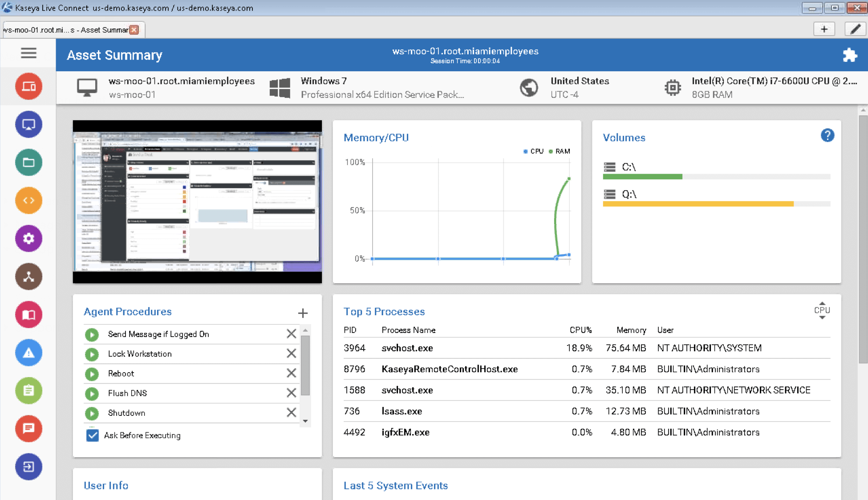Expand details for the C:\ volume
Viewport: 868px width, 500px height.
(x=610, y=167)
